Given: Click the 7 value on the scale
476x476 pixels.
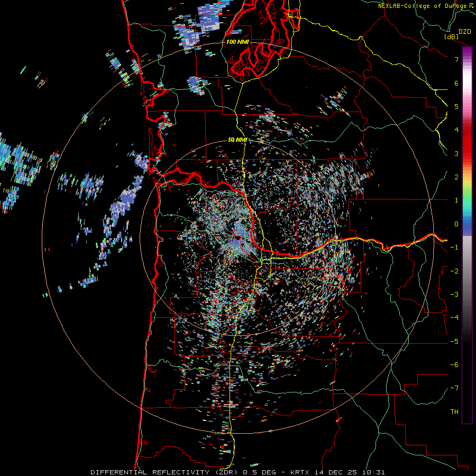Looking at the screenshot, I should (456, 59).
